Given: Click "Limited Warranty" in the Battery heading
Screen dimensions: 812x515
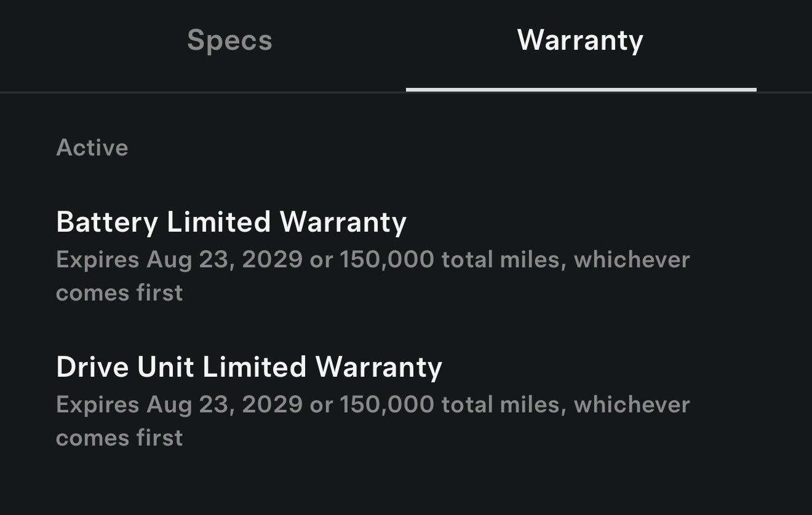Looking at the screenshot, I should pyautogui.click(x=287, y=222).
